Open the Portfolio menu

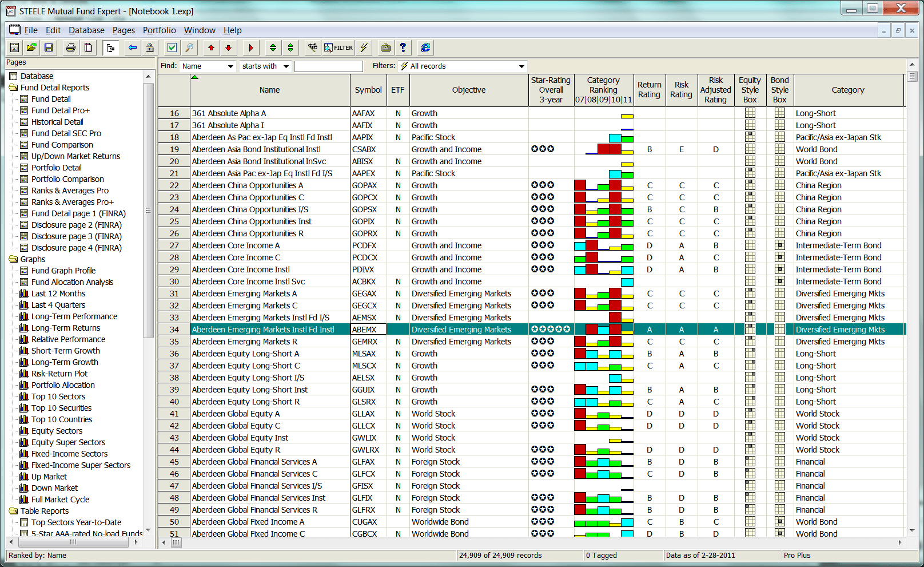point(160,30)
